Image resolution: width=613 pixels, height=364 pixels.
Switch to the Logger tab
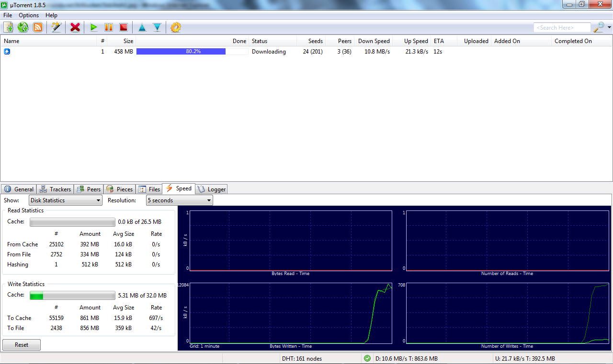point(211,189)
